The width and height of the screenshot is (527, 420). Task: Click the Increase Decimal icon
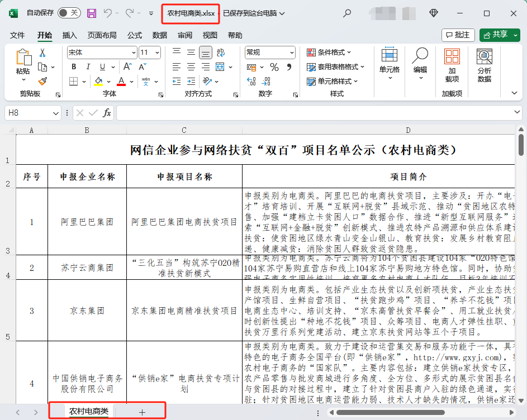tap(250, 80)
